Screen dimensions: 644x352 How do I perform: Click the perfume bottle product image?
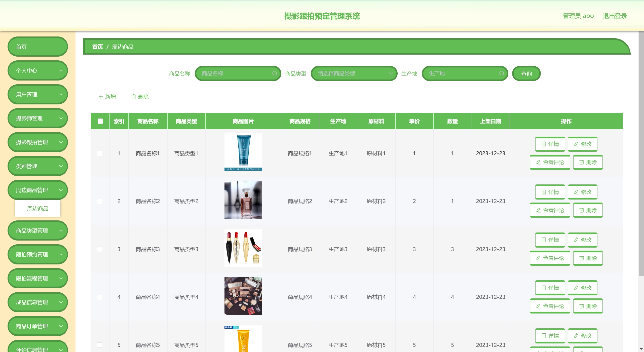click(x=243, y=200)
